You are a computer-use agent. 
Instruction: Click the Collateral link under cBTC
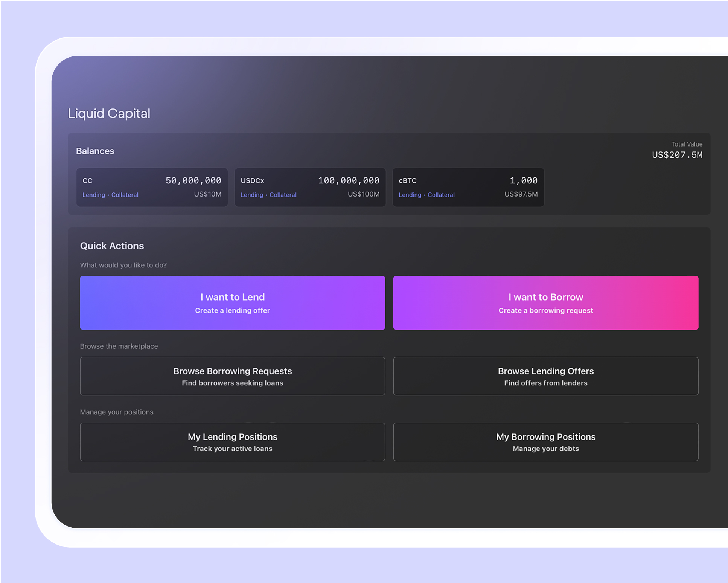pos(441,195)
